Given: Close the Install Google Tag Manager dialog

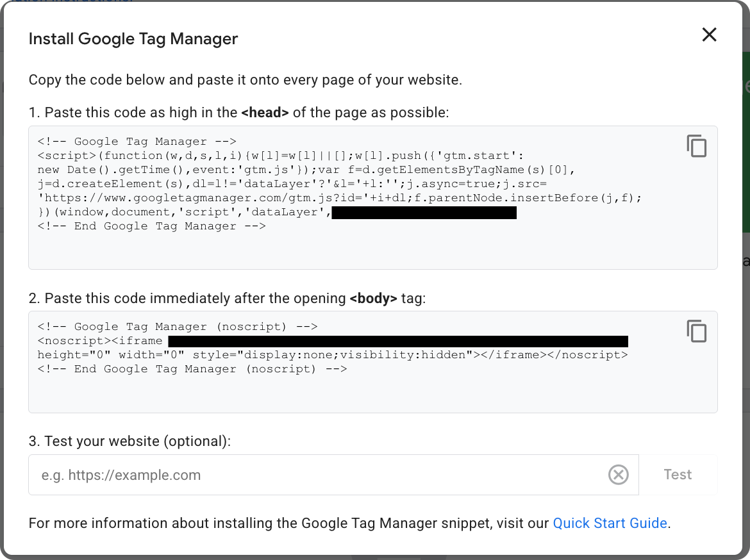Looking at the screenshot, I should (709, 35).
